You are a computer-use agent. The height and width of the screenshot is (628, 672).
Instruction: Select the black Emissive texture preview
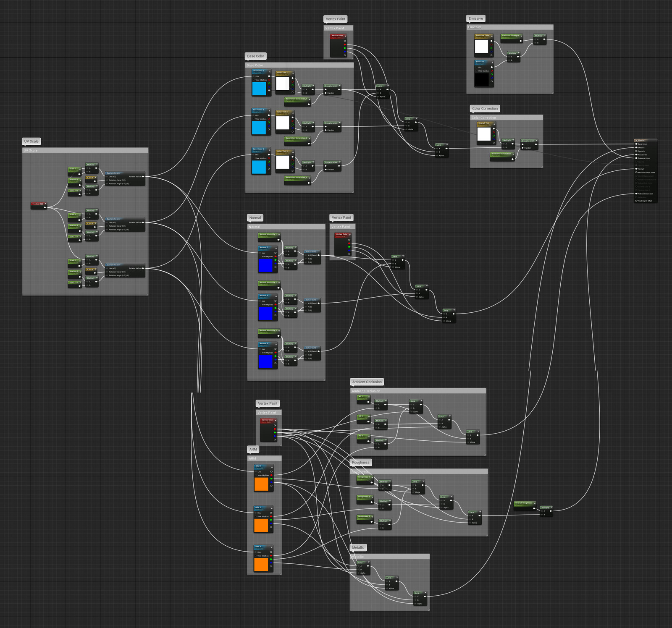pos(482,80)
